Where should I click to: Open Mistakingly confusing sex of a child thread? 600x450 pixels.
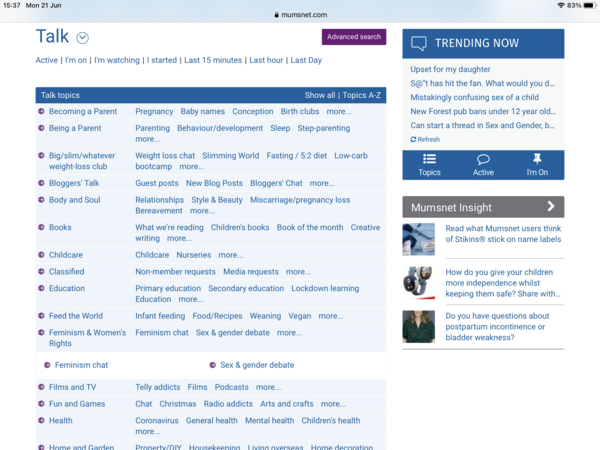(x=474, y=97)
